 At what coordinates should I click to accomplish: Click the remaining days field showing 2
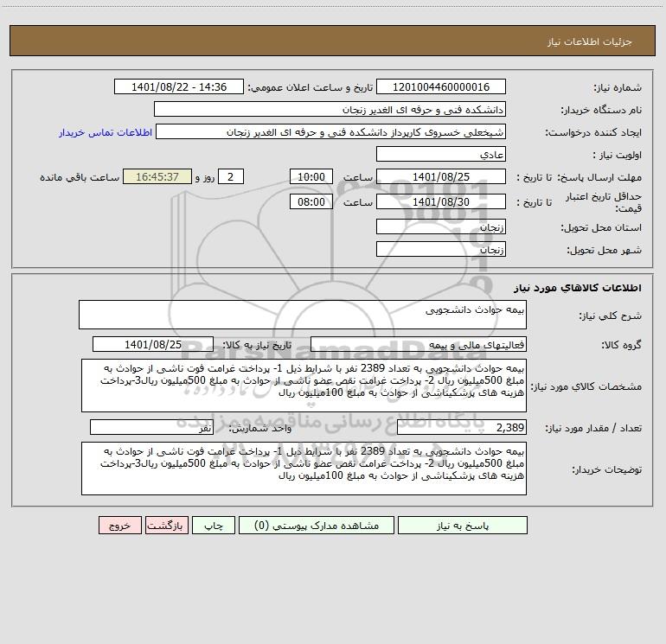[x=231, y=176]
